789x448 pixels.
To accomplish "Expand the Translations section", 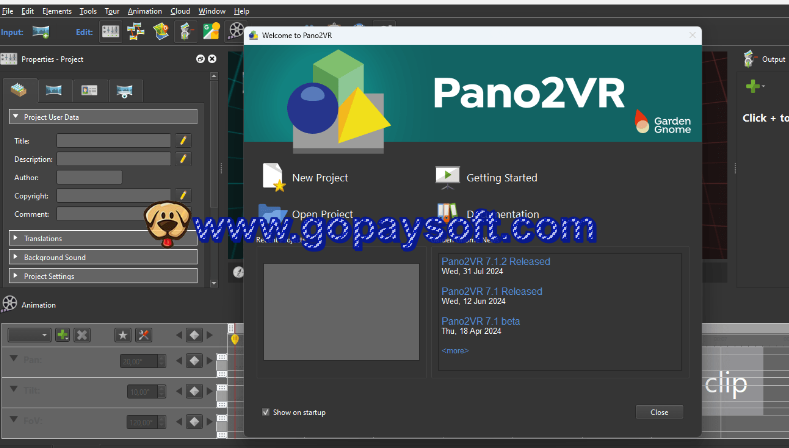I will coord(103,238).
